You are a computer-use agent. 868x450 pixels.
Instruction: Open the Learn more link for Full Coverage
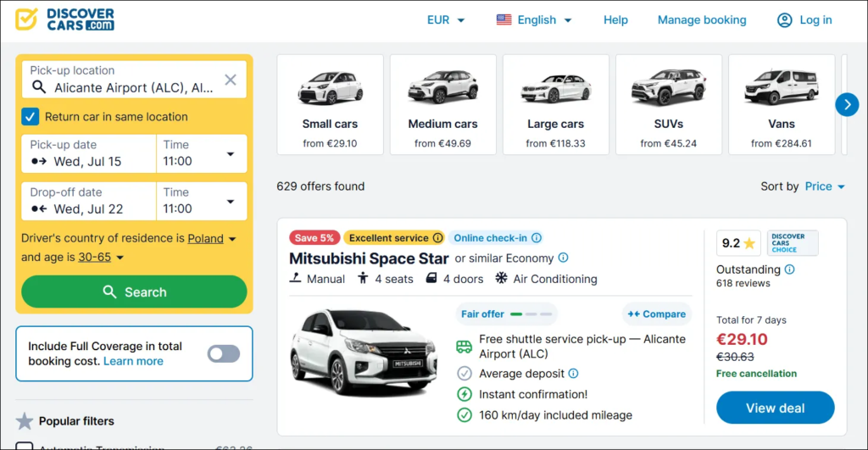[133, 361]
